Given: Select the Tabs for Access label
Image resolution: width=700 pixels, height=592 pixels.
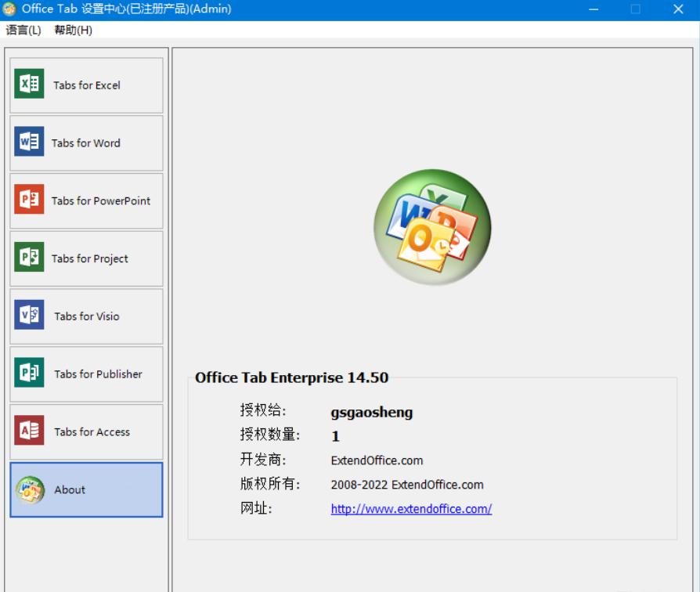Looking at the screenshot, I should 92,432.
